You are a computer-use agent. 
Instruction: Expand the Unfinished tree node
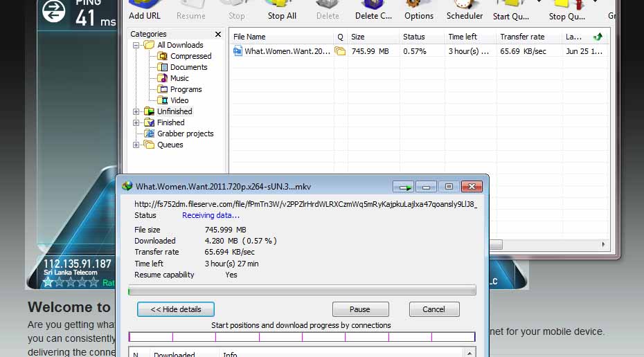[136, 111]
